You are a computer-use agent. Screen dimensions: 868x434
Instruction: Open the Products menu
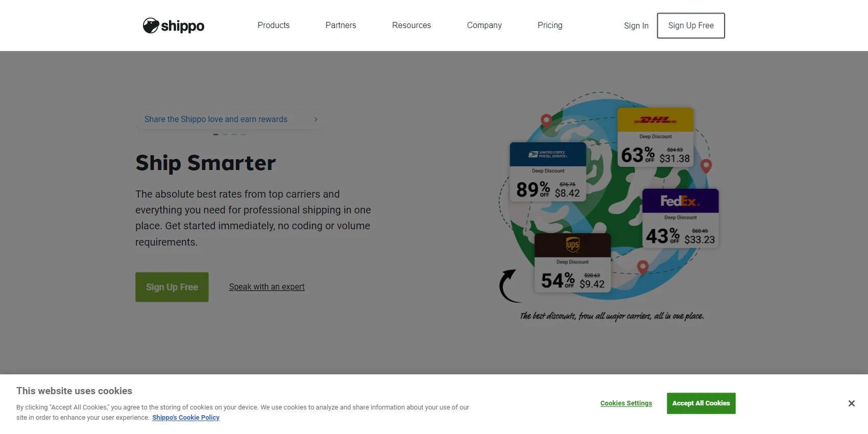[273, 25]
